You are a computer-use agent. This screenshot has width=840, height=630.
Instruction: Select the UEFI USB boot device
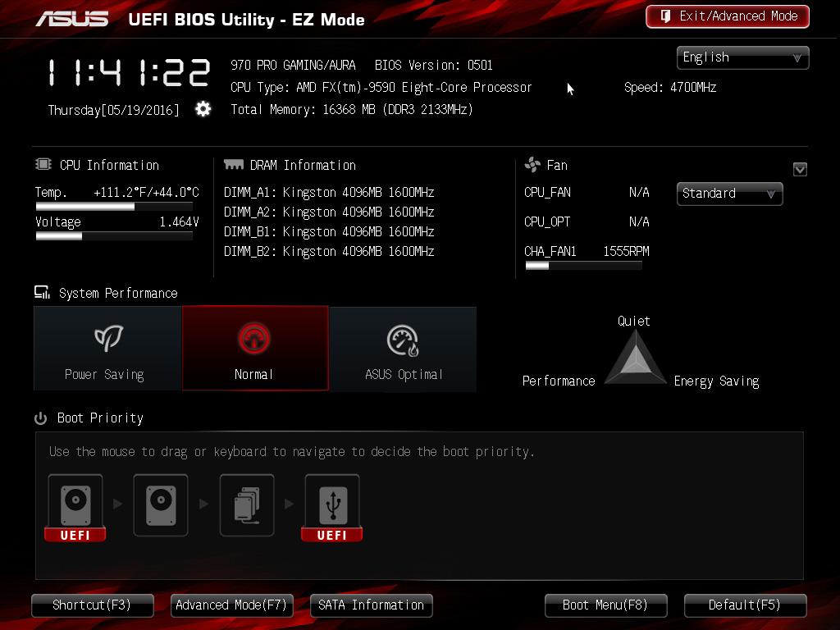(332, 508)
